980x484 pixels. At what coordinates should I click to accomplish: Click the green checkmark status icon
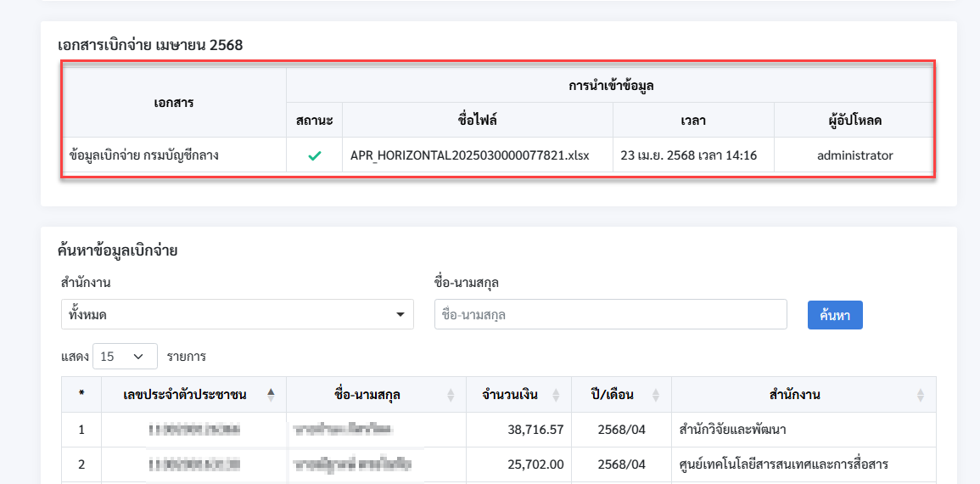[315, 155]
